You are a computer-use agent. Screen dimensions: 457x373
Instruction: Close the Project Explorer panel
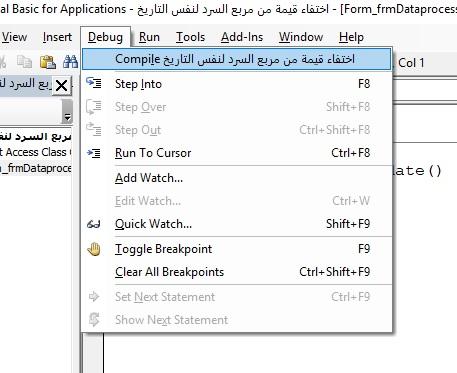(x=61, y=86)
